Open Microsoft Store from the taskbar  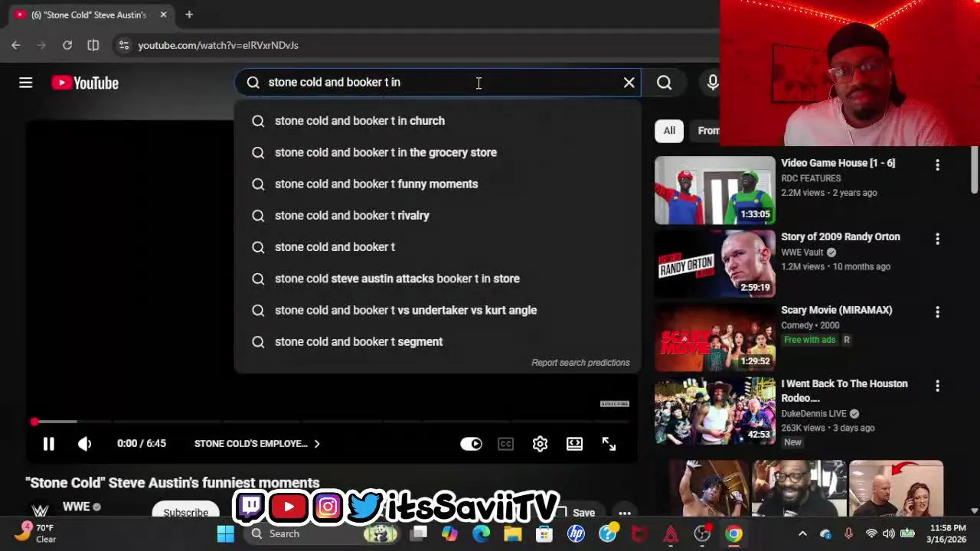point(544,533)
